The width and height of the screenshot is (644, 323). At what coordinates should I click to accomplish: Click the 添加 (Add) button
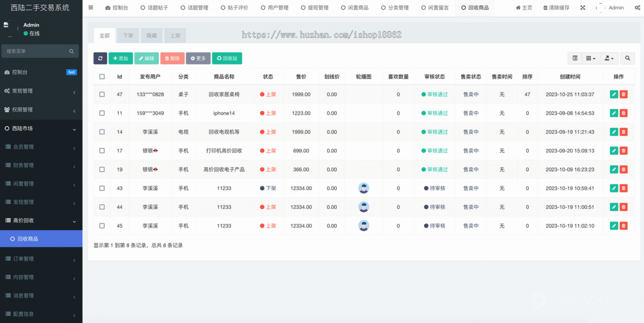[x=121, y=58]
